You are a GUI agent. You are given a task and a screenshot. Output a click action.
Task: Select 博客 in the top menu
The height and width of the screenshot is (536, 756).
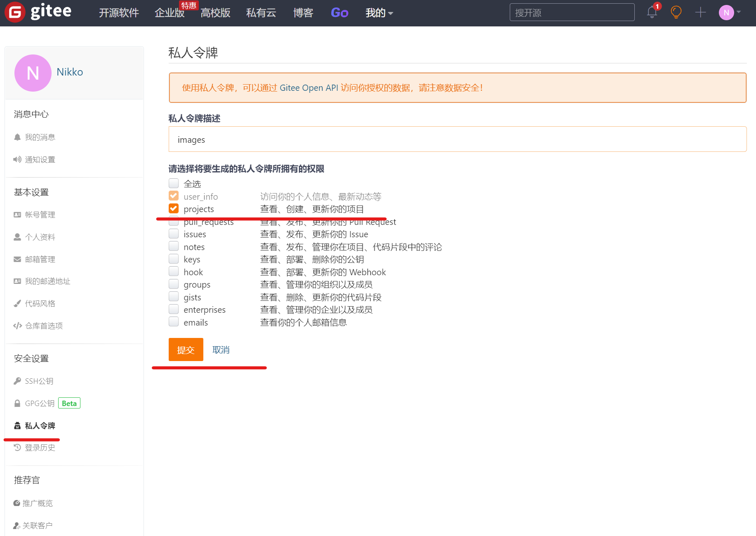click(x=303, y=13)
